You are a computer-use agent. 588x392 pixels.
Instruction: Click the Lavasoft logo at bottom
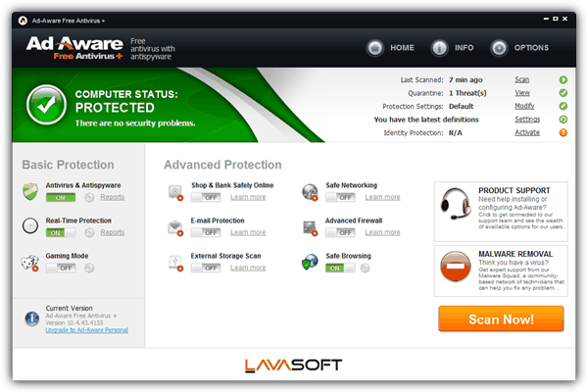[x=293, y=366]
